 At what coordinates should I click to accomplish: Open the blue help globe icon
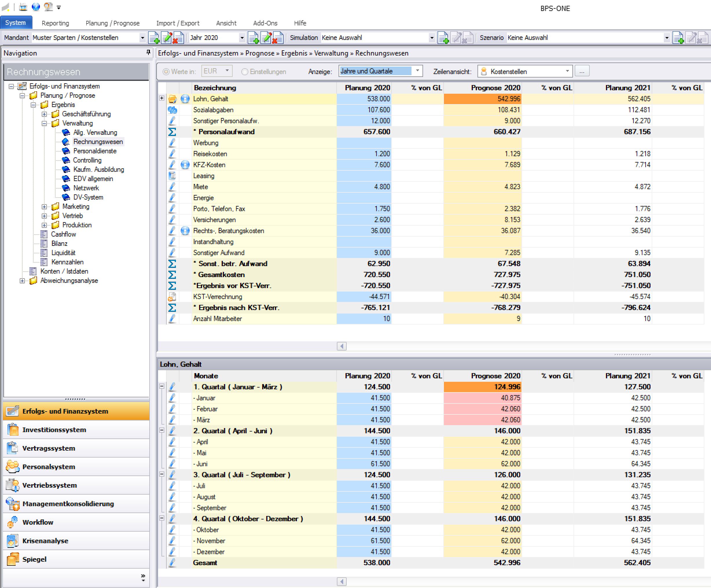click(36, 7)
